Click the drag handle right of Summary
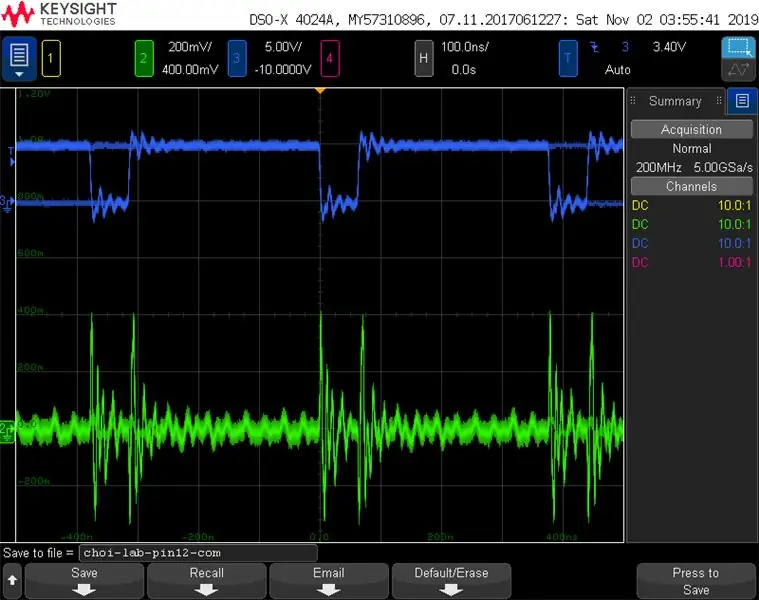759x600 pixels. click(719, 101)
